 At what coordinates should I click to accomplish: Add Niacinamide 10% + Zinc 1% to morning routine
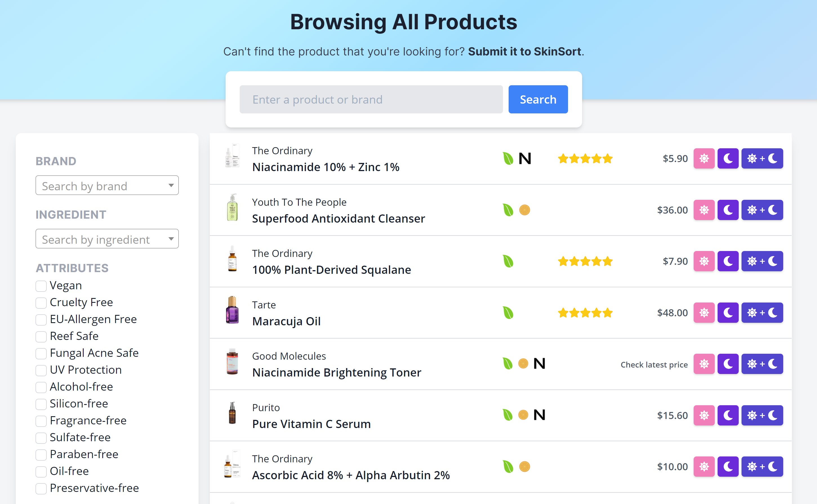pos(704,158)
